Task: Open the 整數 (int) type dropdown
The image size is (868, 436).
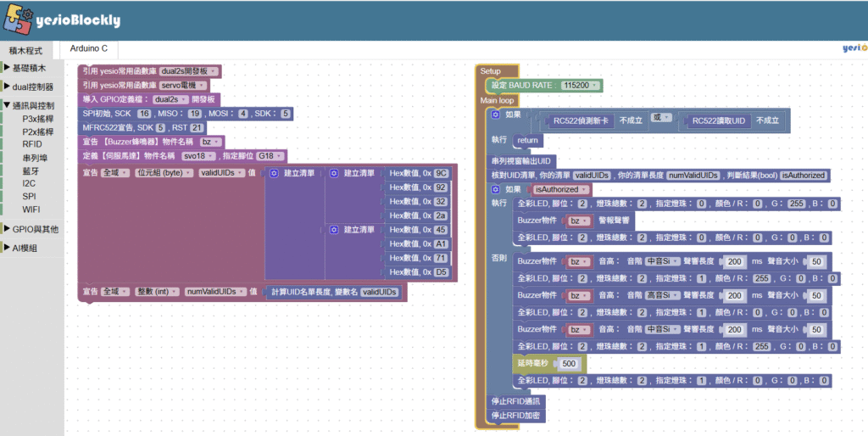Action: pyautogui.click(x=157, y=292)
